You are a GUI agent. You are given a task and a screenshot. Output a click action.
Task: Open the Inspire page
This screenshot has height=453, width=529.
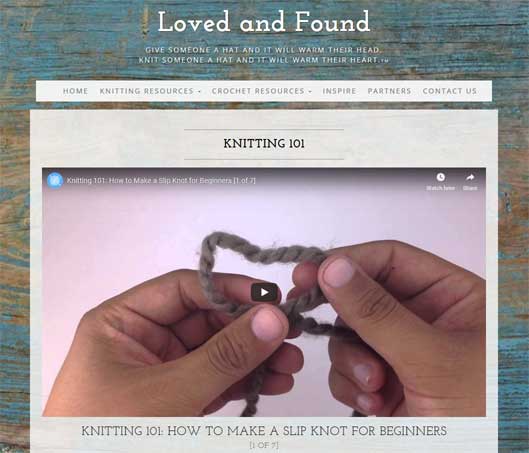pyautogui.click(x=339, y=91)
